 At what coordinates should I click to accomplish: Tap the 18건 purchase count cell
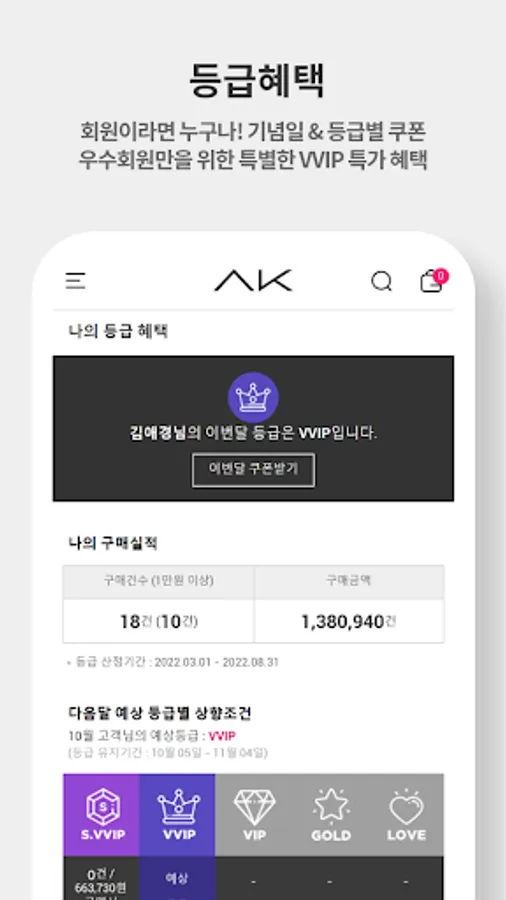tap(159, 621)
